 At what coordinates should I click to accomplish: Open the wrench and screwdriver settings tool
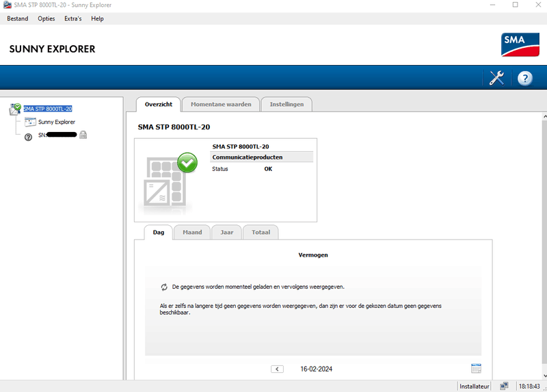[x=496, y=78]
